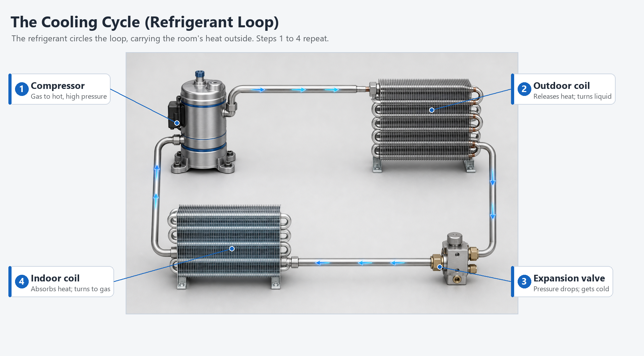Click step number 4 badge

click(x=22, y=281)
